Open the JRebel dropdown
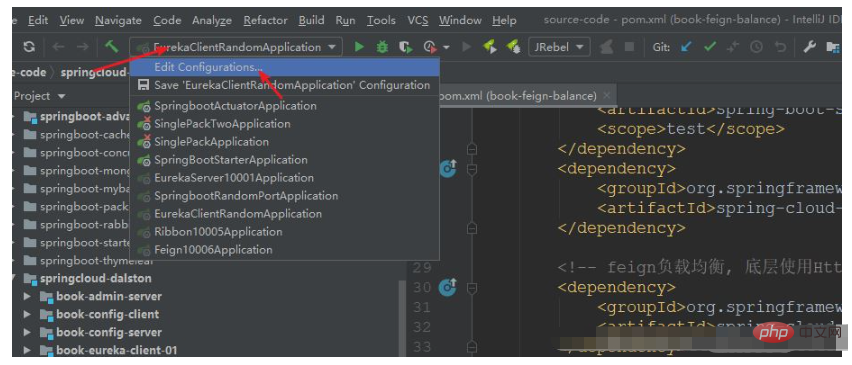This screenshot has width=852, height=365. [559, 47]
